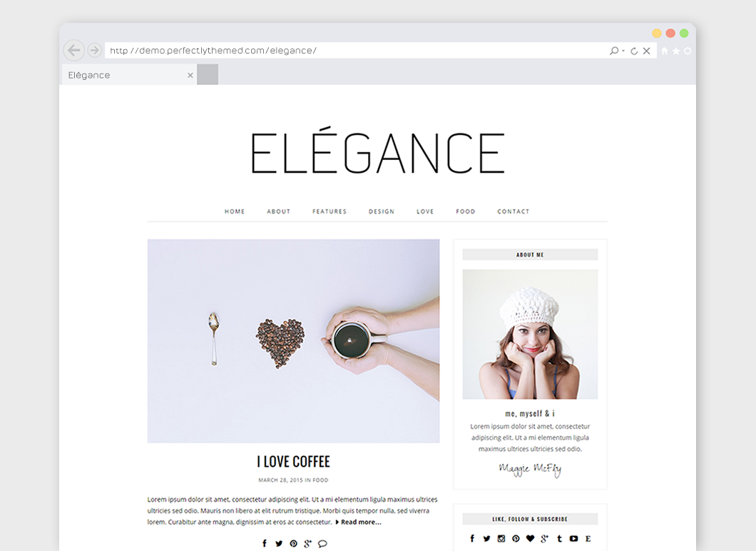Open the Features navigation menu item
The height and width of the screenshot is (551, 756).
coord(330,211)
